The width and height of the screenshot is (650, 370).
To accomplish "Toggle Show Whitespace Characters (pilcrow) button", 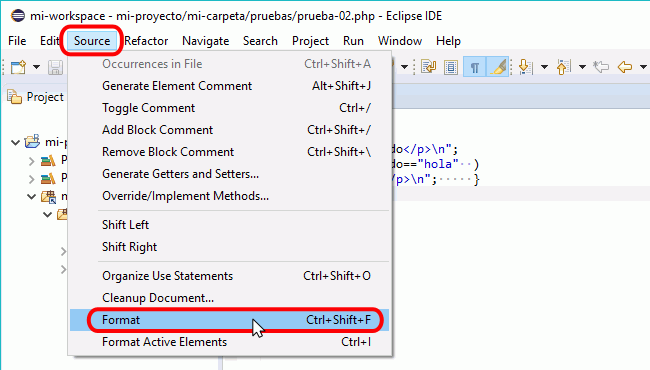I will point(475,67).
